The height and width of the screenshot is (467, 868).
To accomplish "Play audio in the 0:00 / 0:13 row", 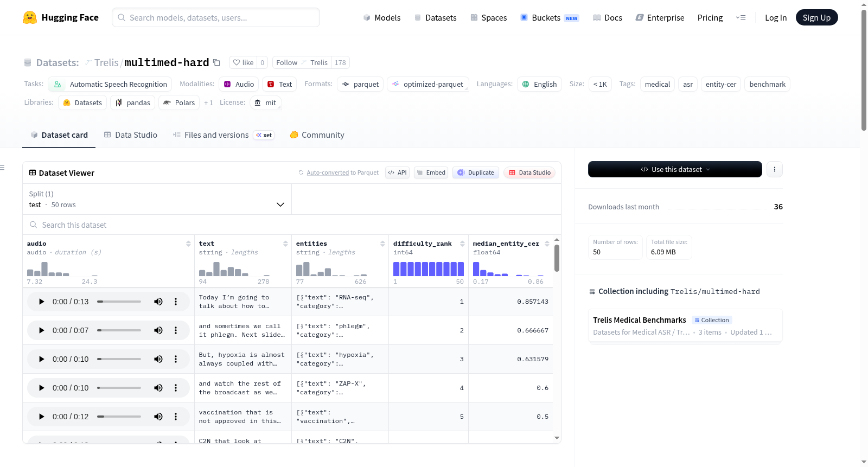I will [x=41, y=302].
